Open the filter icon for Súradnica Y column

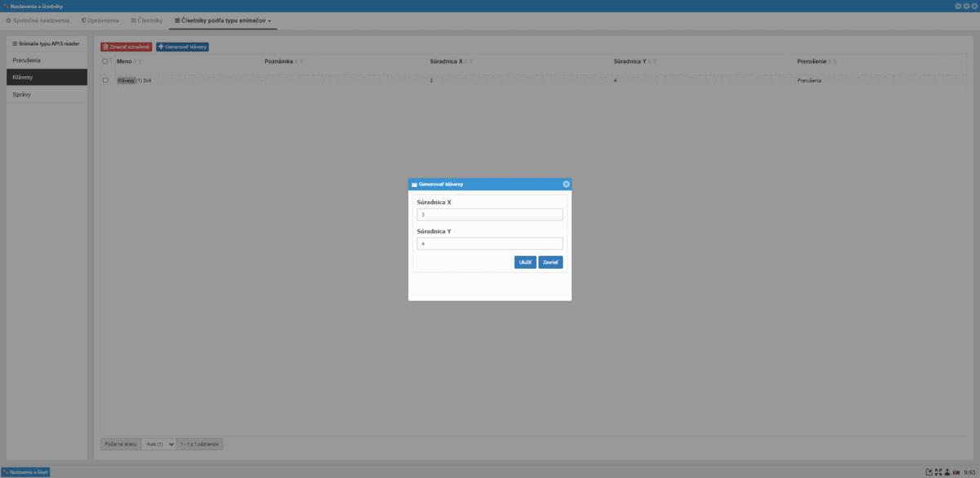click(x=655, y=61)
